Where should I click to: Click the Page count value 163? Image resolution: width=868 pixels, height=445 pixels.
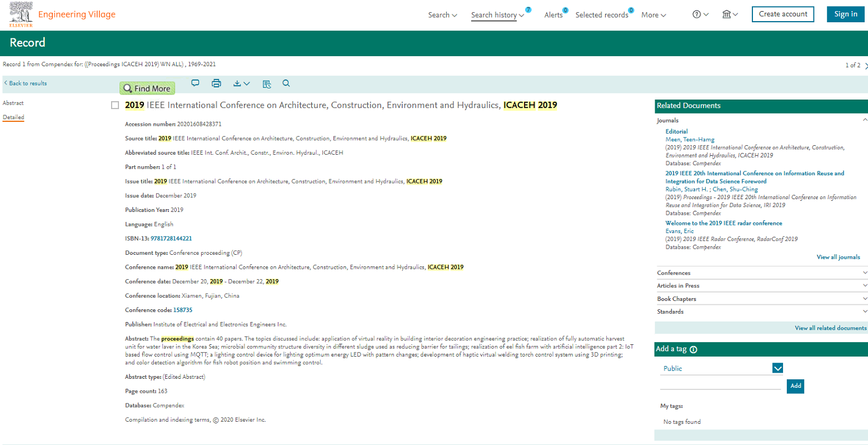coord(162,392)
